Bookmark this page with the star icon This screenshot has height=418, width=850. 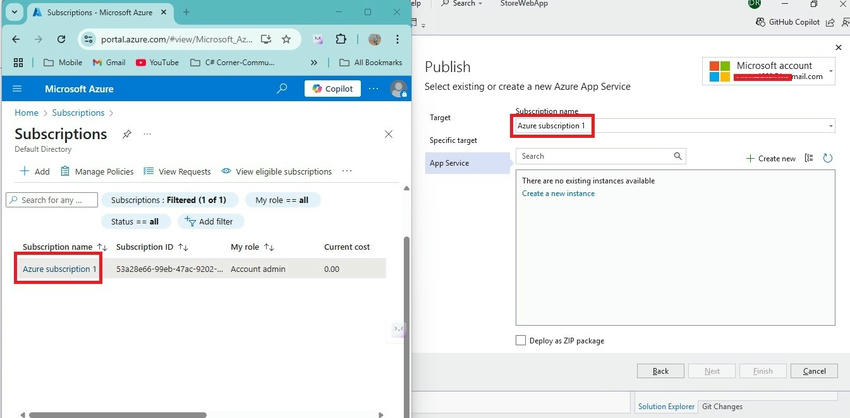click(x=286, y=39)
